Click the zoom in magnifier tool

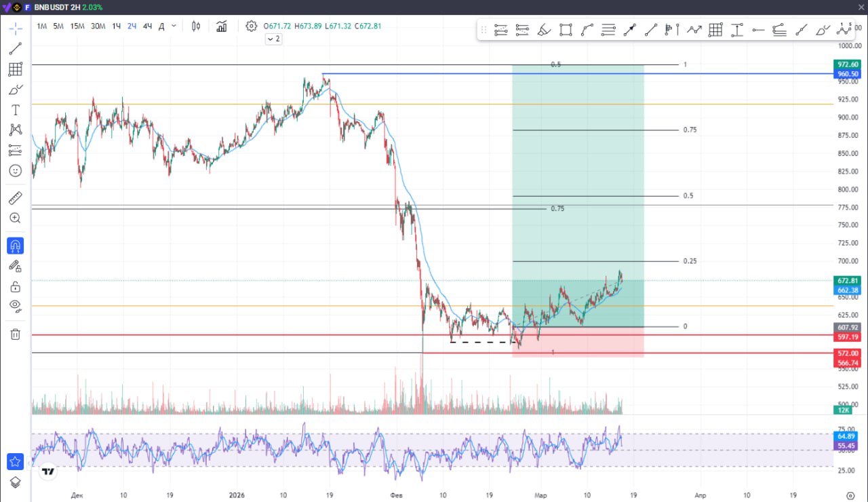15,218
